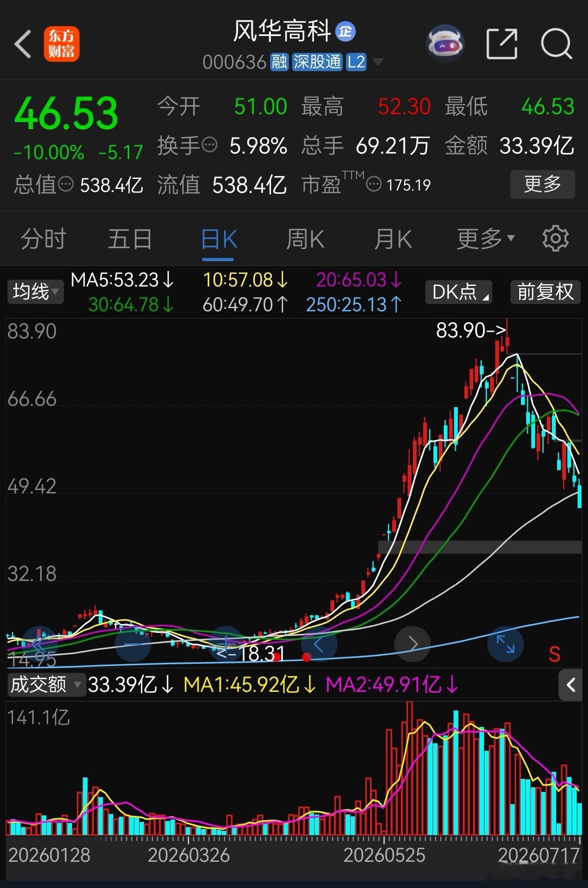Open the 均线 indicator dropdown
This screenshot has height=888, width=588.
click(35, 292)
